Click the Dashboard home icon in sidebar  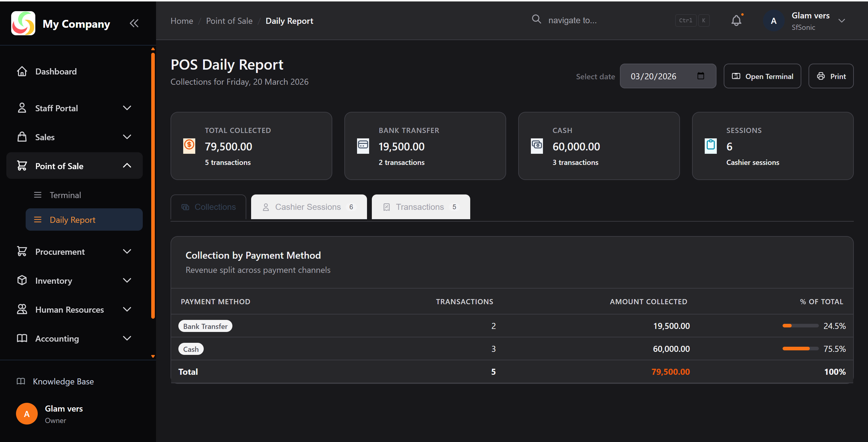[22, 71]
